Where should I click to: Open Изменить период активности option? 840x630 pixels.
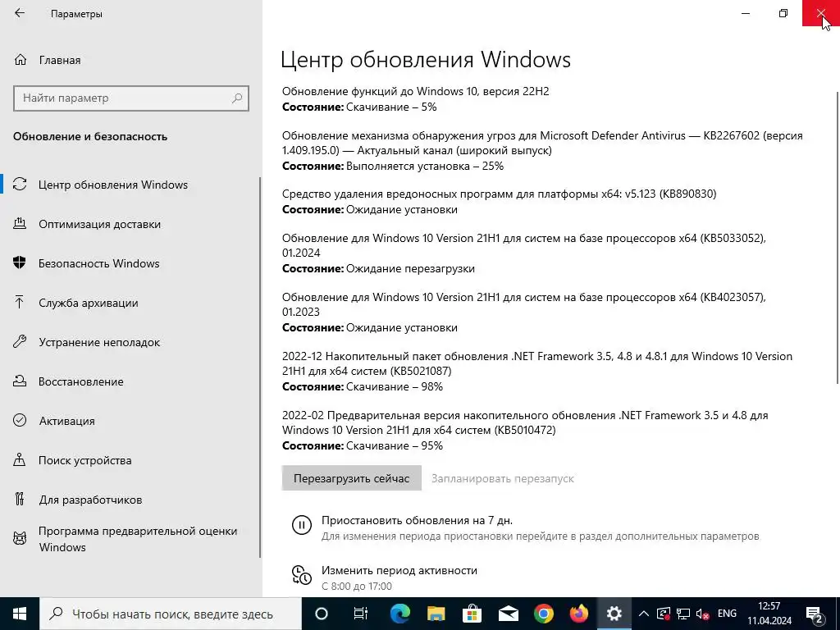click(399, 571)
